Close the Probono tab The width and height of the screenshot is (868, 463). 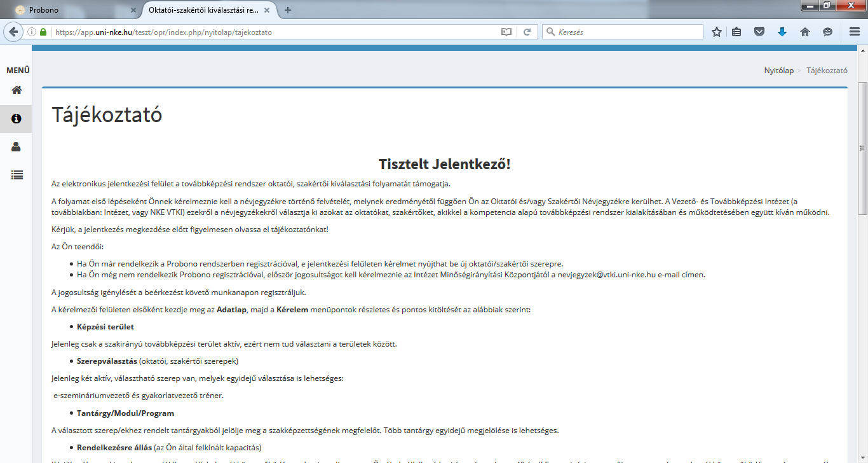click(133, 10)
